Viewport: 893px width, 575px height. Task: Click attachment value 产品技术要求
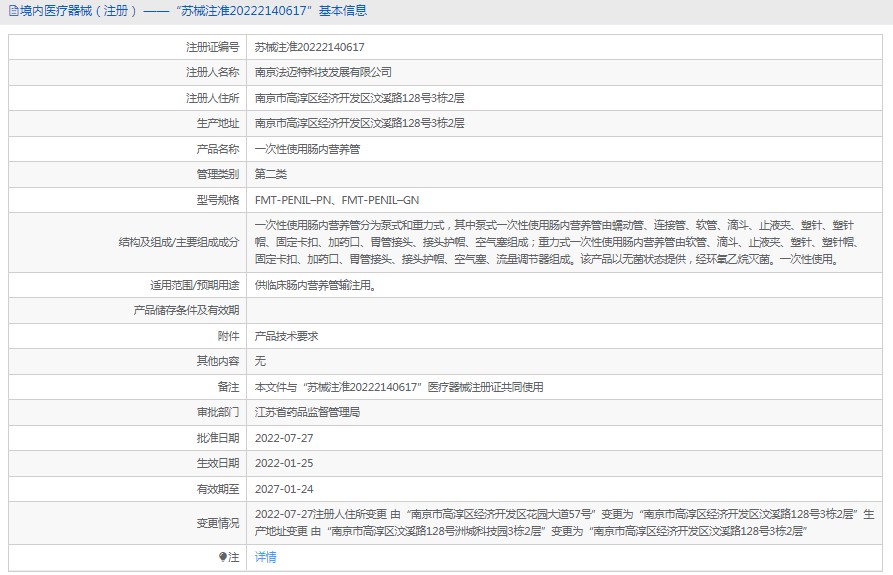[286, 336]
